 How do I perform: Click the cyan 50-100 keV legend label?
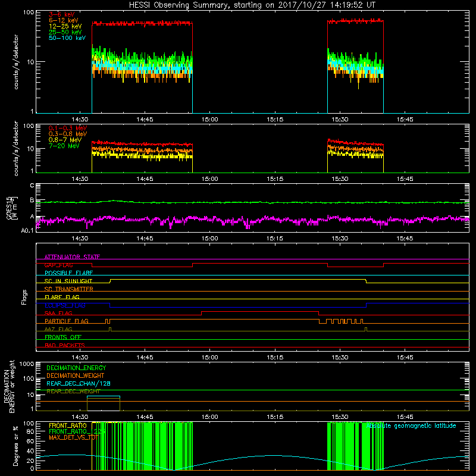[67, 38]
